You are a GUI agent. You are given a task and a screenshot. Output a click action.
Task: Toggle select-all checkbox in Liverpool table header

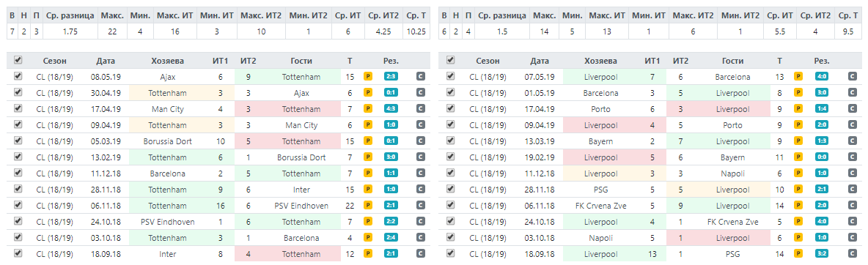[x=450, y=60]
